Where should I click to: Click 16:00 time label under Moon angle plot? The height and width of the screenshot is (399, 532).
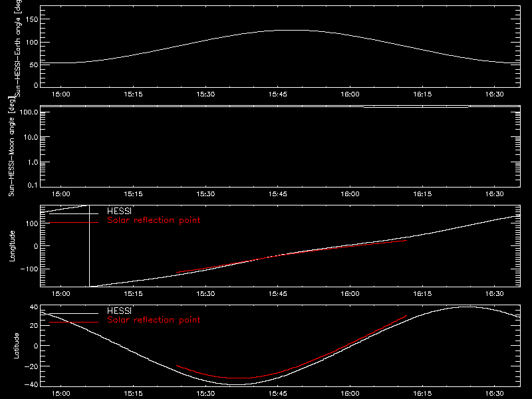(350, 194)
